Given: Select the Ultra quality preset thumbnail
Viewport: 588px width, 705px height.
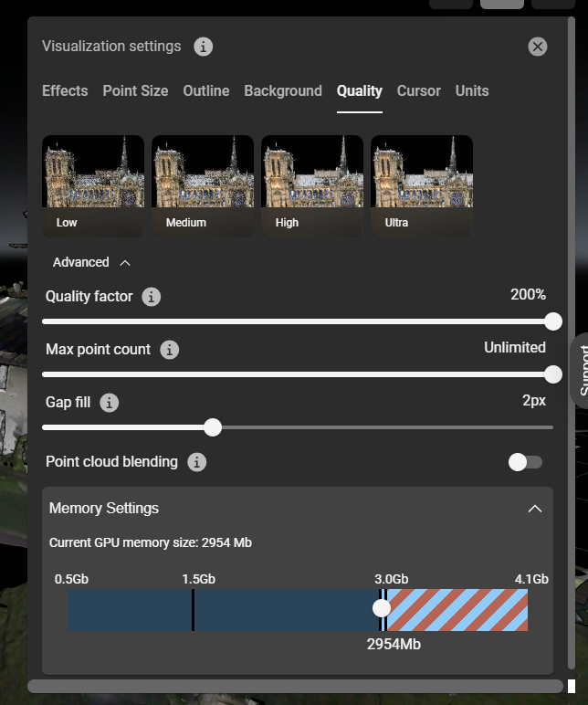Looking at the screenshot, I should [x=422, y=185].
